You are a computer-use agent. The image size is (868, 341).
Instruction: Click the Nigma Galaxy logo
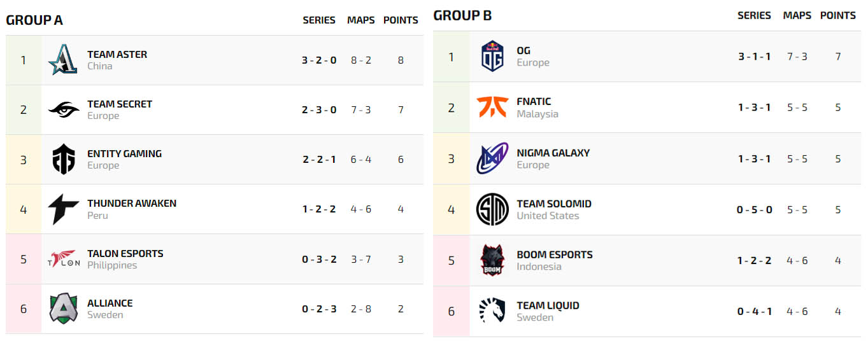(492, 158)
